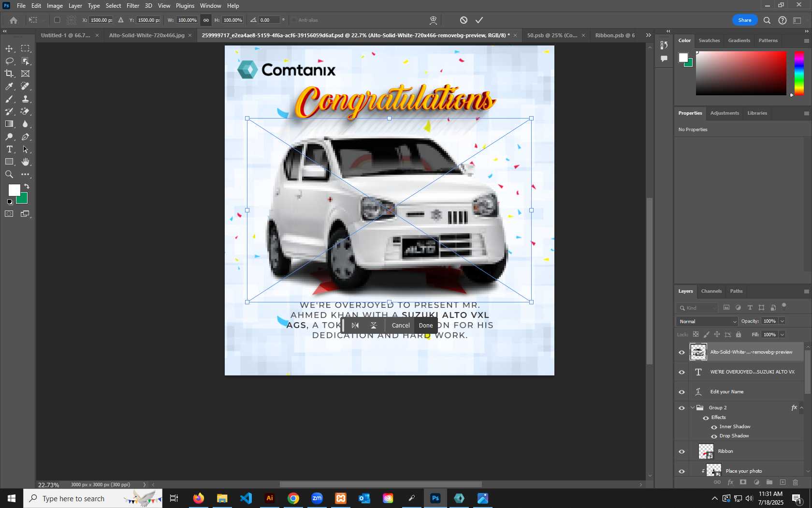
Task: Show more document tabs chevron
Action: 648,35
